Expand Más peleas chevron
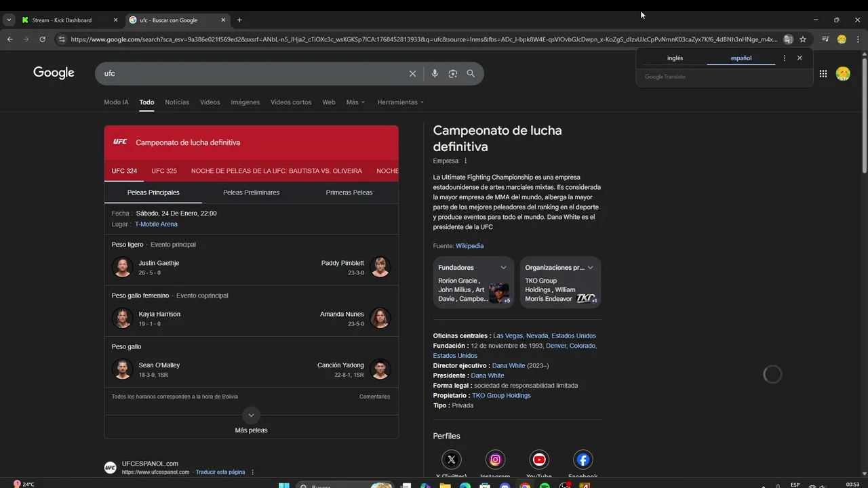Screen dimensions: 868x488 251,415
